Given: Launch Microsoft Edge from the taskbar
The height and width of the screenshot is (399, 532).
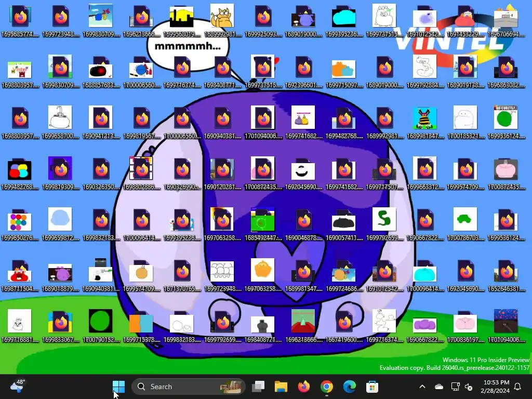Looking at the screenshot, I should pyautogui.click(x=349, y=387).
